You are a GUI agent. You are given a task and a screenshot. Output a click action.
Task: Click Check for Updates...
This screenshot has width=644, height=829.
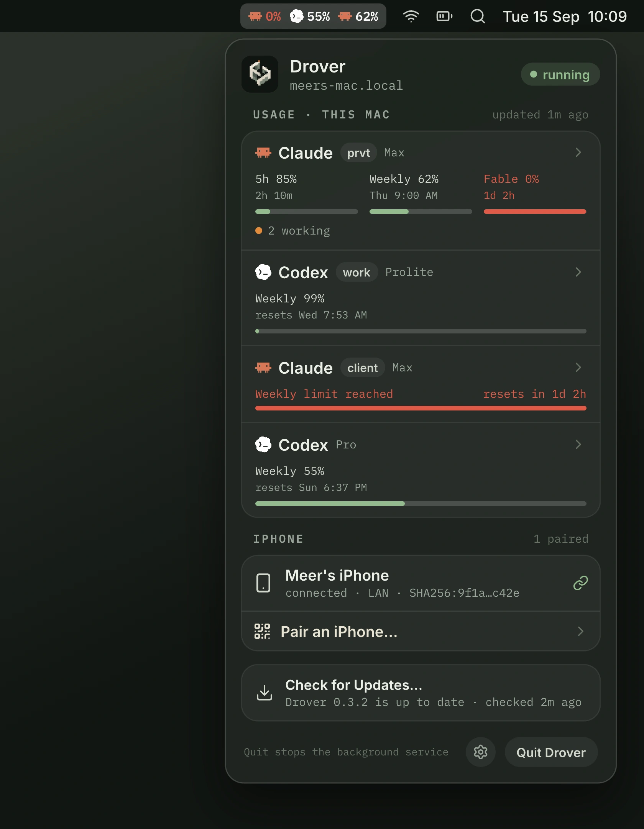pos(421,693)
